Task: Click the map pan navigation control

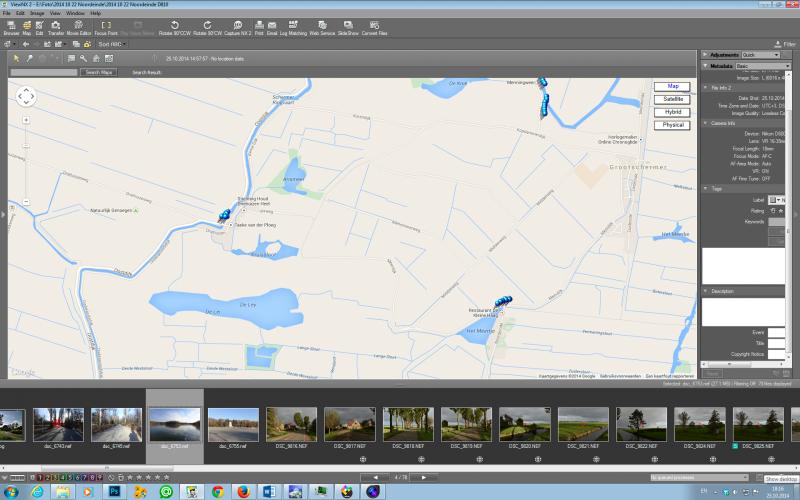Action: 26,96
